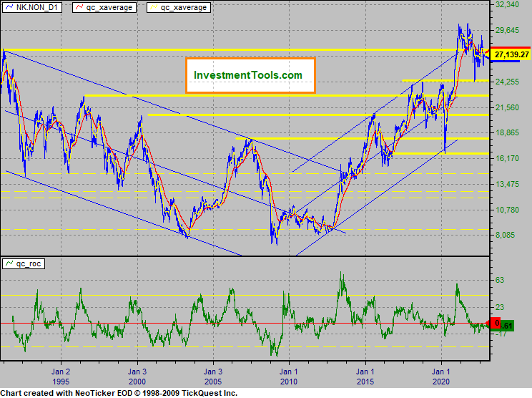Select the Jan 3 2005 date marker

(x=213, y=377)
